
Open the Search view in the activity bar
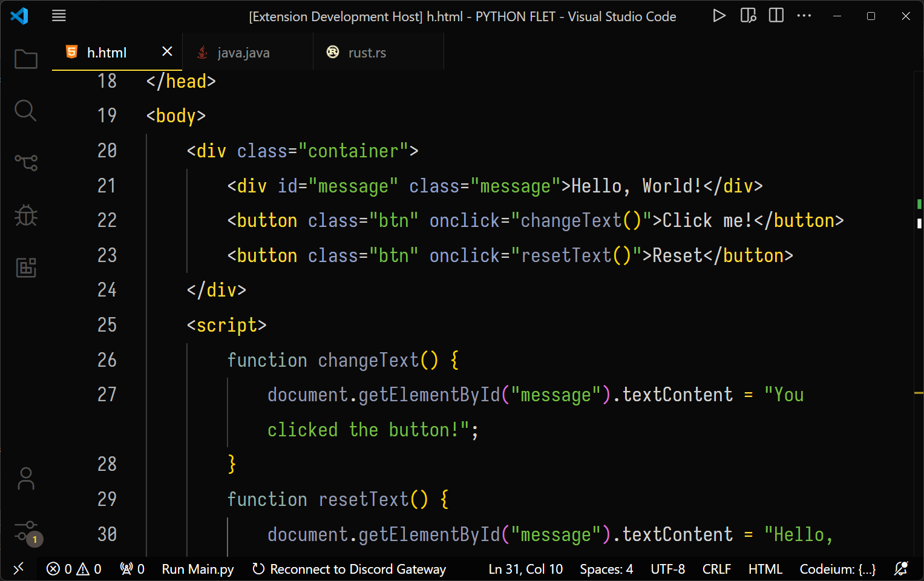(x=25, y=111)
